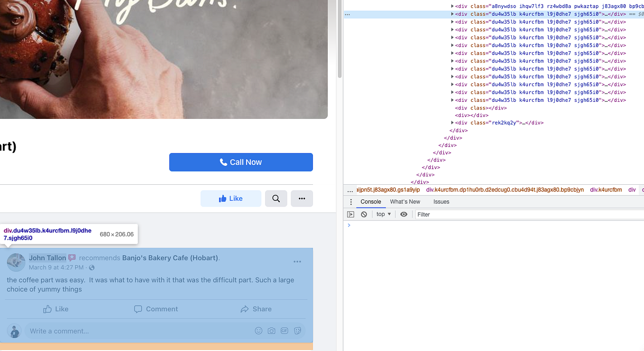Switch to the What's New tab
The height and width of the screenshot is (351, 644).
(405, 201)
